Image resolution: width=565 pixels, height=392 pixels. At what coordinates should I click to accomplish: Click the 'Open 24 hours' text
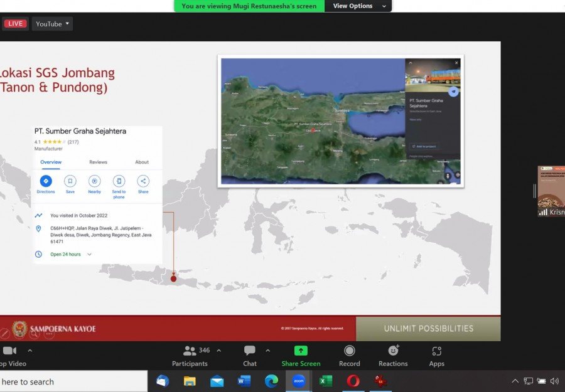point(65,254)
